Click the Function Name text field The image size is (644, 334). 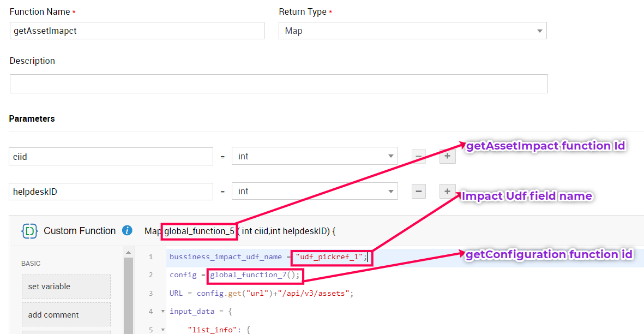[x=137, y=31]
